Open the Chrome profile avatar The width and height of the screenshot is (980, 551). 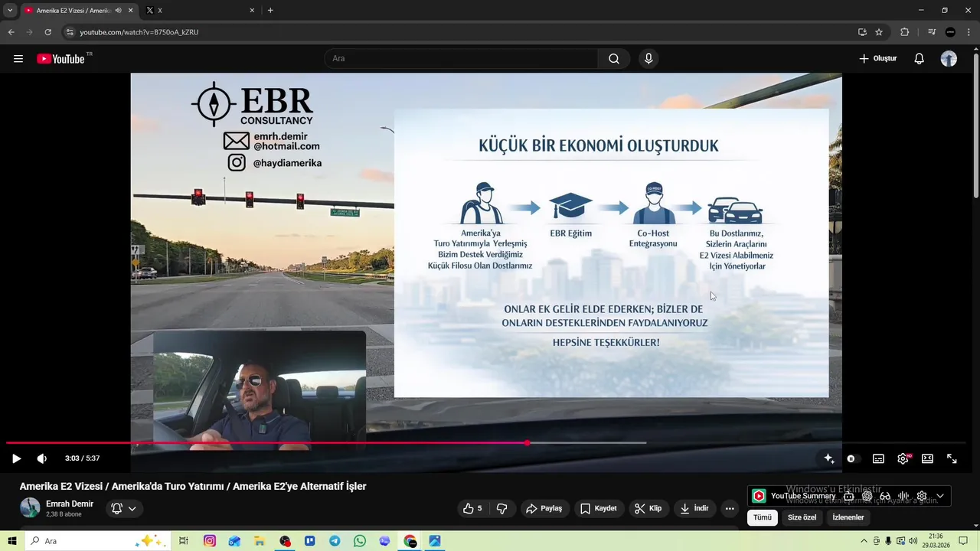pyautogui.click(x=950, y=32)
